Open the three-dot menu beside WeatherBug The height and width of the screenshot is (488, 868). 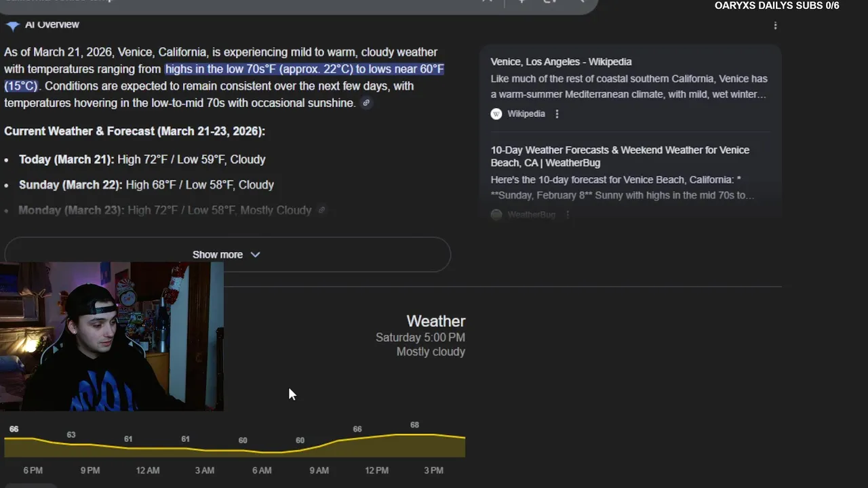pyautogui.click(x=568, y=214)
